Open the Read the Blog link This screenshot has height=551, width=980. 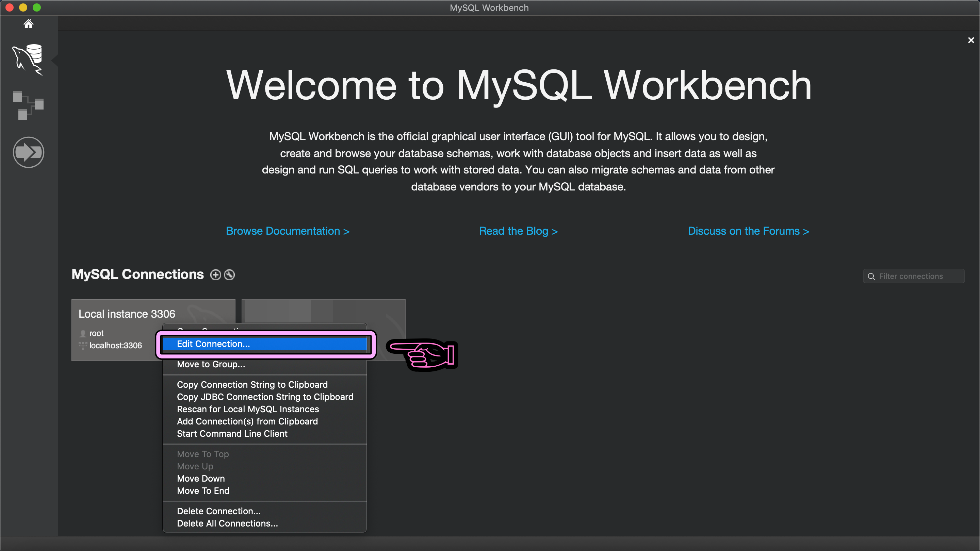(518, 231)
